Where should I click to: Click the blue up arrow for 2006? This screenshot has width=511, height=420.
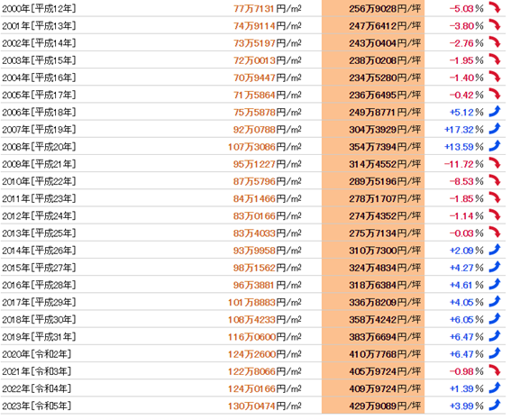(495, 111)
